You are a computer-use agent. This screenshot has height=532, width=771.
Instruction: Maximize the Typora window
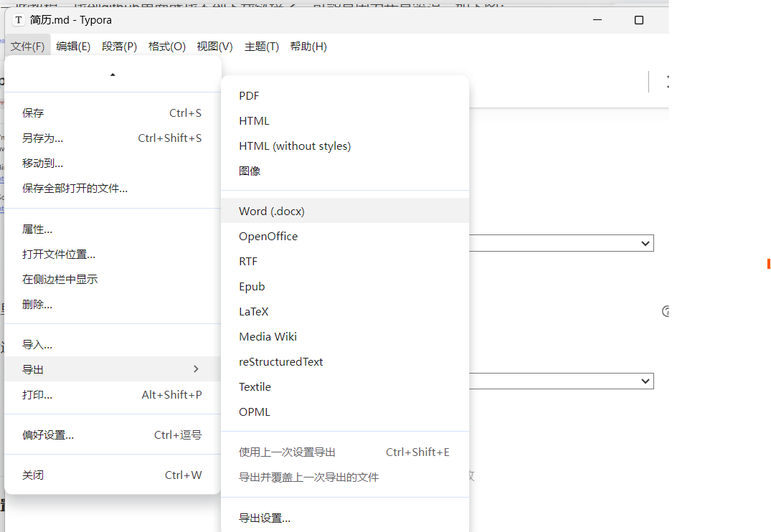(x=639, y=20)
